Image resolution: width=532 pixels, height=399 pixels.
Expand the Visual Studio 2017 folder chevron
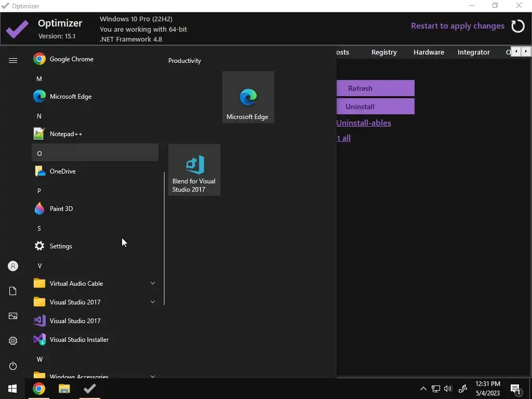(153, 302)
